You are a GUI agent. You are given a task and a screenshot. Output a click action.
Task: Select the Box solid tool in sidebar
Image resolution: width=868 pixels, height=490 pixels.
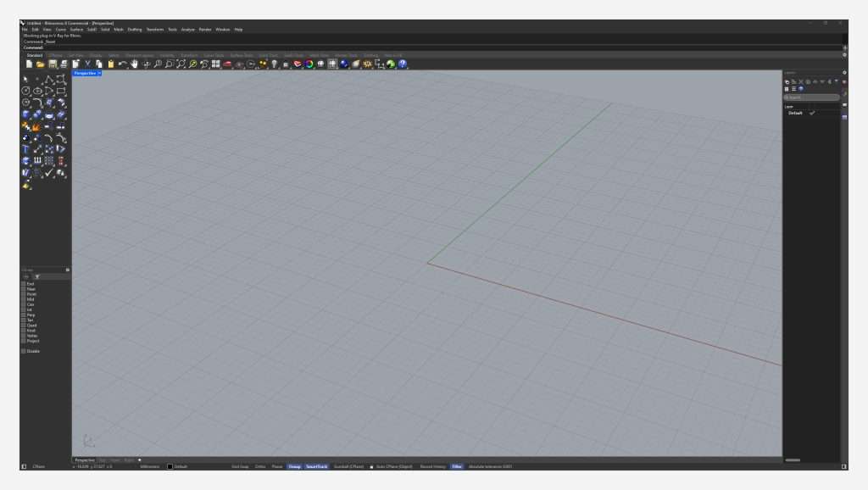25,114
